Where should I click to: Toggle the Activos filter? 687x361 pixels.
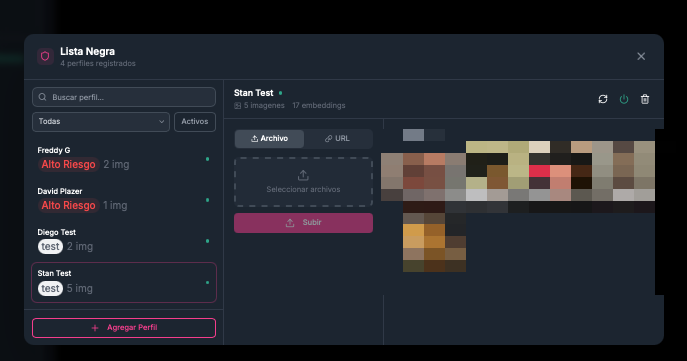195,122
